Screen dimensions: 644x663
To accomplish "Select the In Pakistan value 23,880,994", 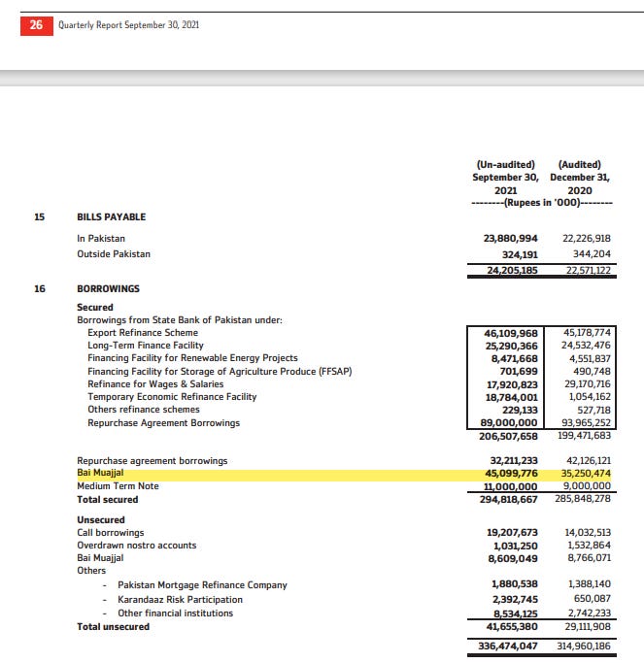I will point(511,239).
